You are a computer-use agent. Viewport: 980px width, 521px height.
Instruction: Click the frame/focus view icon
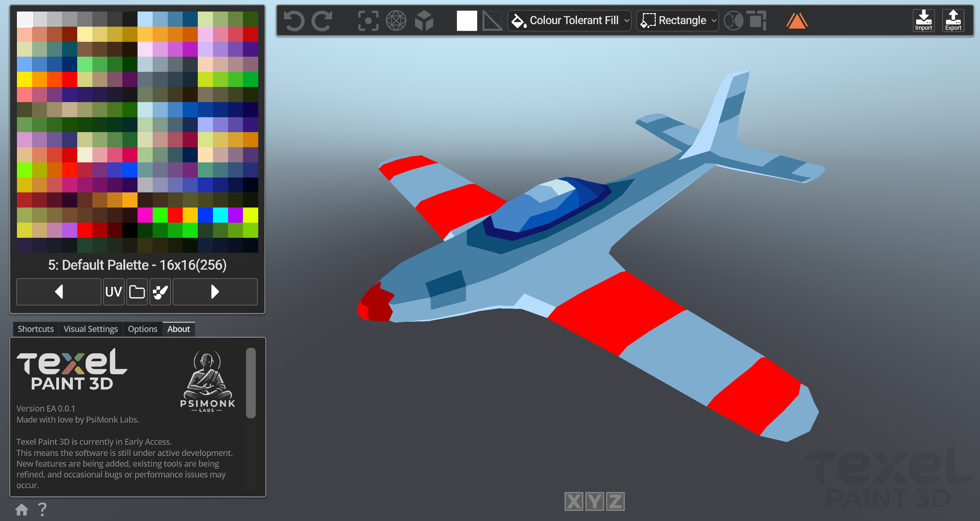click(368, 20)
